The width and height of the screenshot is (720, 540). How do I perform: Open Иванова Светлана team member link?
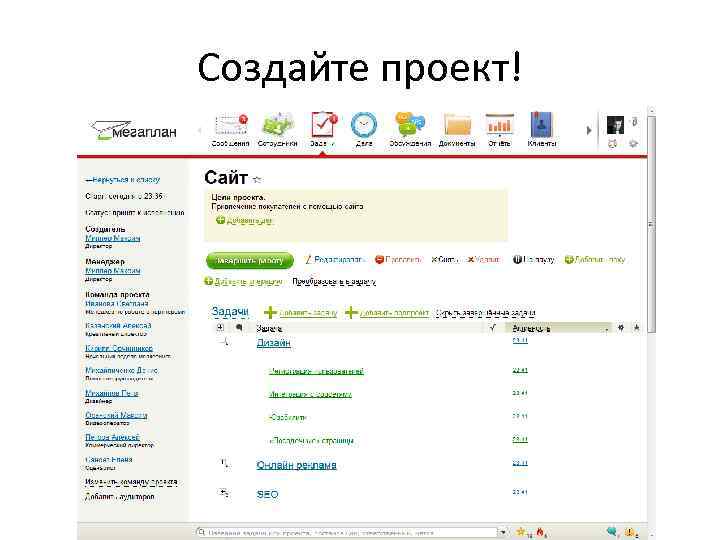click(117, 304)
